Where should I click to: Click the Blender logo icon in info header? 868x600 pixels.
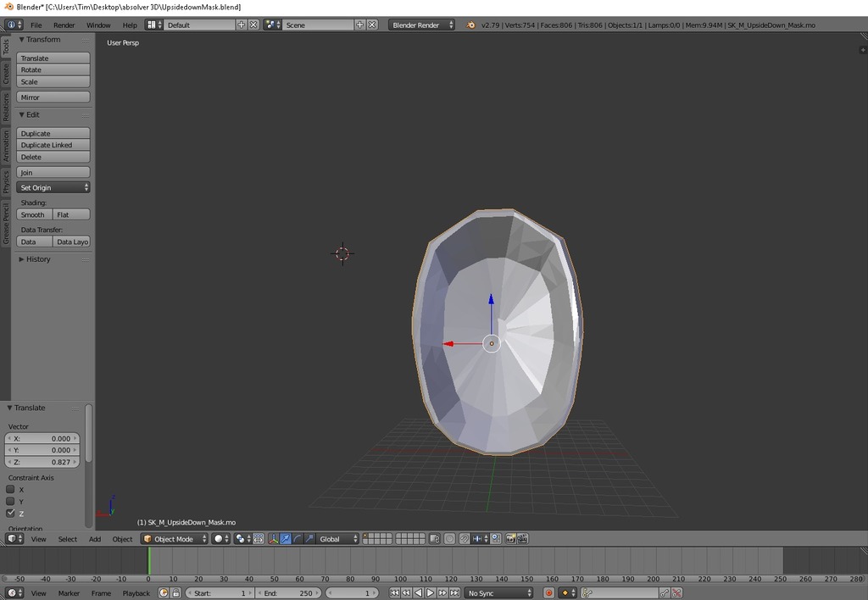[x=470, y=25]
